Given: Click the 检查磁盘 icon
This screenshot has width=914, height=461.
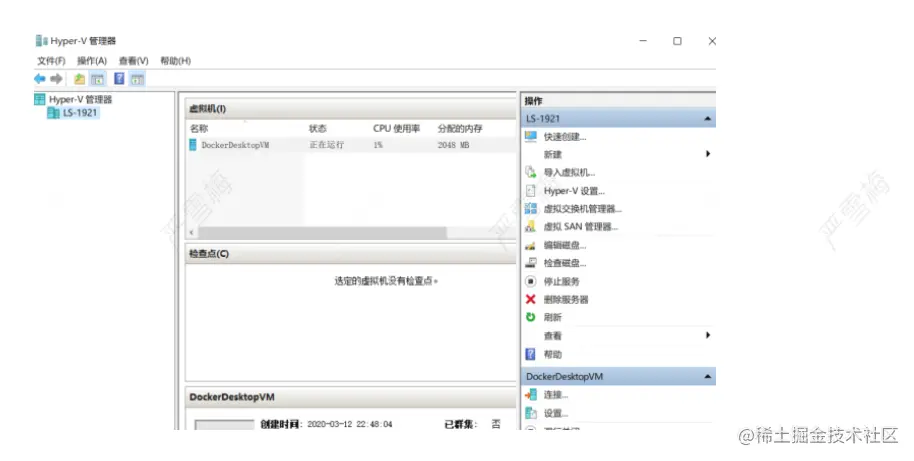Looking at the screenshot, I should click(x=530, y=263).
